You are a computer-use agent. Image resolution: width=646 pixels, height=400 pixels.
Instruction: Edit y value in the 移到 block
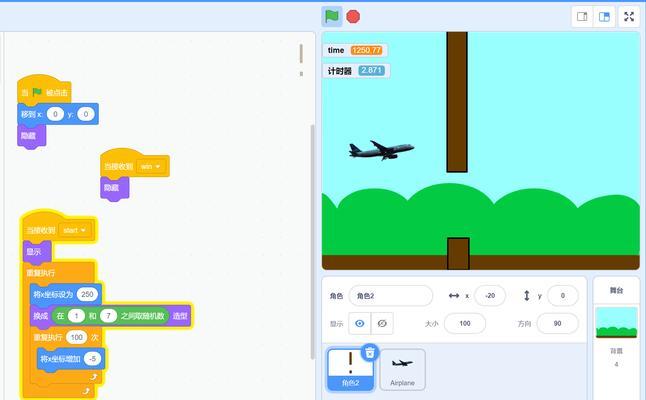tap(86, 114)
